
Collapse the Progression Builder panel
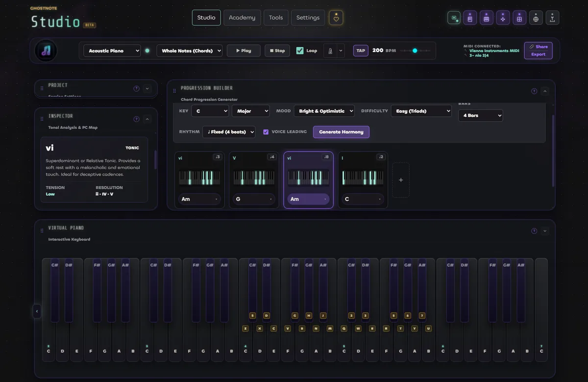pyautogui.click(x=545, y=91)
